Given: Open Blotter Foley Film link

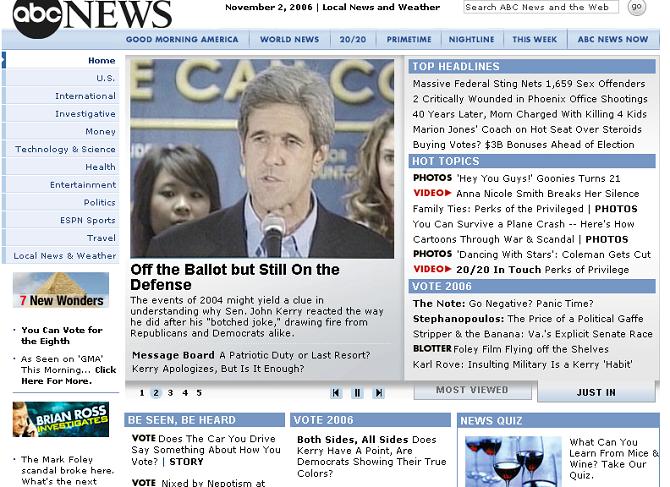Looking at the screenshot, I should click(x=511, y=349).
